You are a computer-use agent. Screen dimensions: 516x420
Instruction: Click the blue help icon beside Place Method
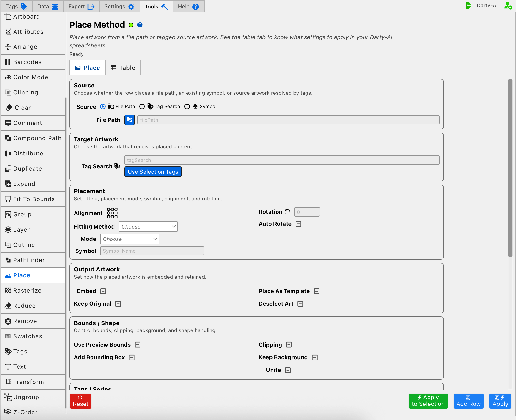(140, 25)
